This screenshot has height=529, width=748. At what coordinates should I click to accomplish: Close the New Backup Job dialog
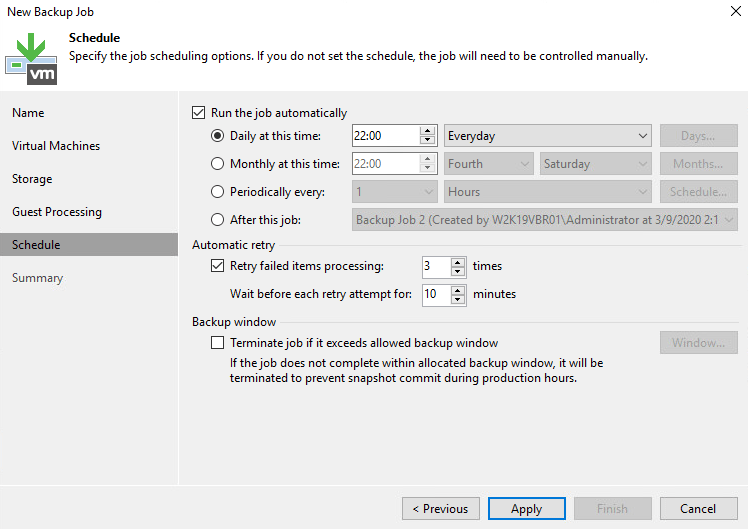pyautogui.click(x=736, y=11)
